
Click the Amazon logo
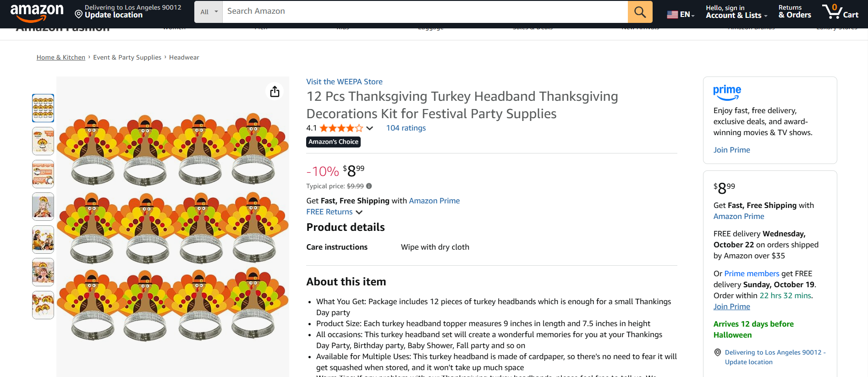pyautogui.click(x=37, y=12)
